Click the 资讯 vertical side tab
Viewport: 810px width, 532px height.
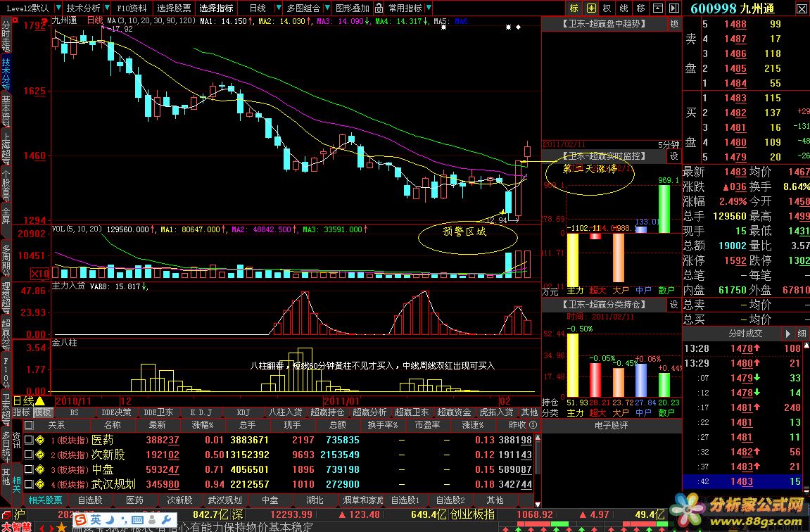click(x=16, y=441)
